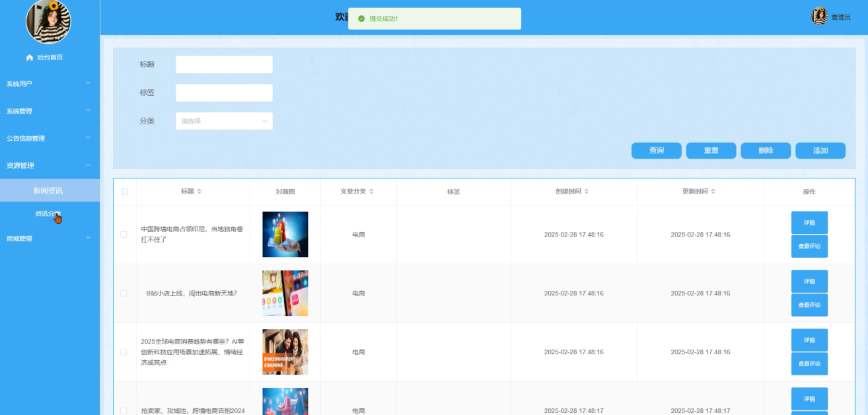Click the 查询 button
Image resolution: width=868 pixels, height=415 pixels.
click(657, 151)
